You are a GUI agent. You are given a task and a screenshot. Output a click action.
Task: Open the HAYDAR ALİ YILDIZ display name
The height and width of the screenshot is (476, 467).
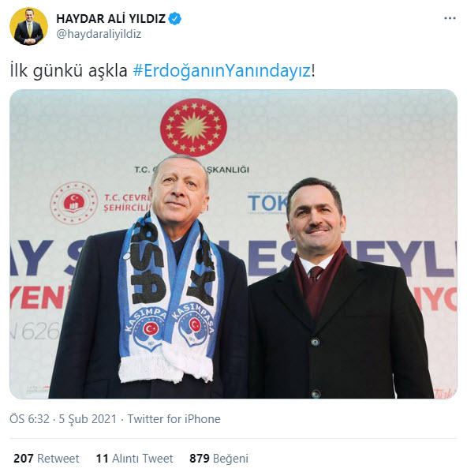tap(110, 19)
